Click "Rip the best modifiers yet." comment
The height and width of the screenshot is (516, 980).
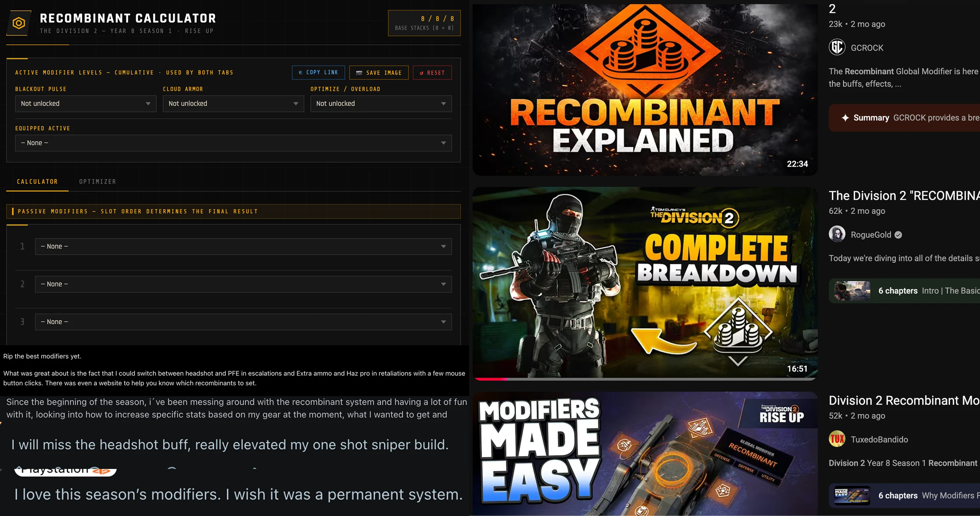pos(42,356)
